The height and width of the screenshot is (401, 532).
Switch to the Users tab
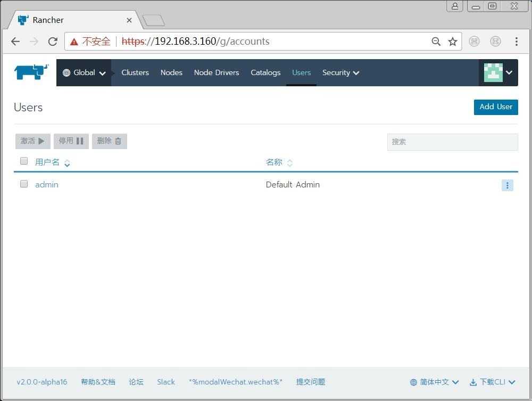(301, 72)
